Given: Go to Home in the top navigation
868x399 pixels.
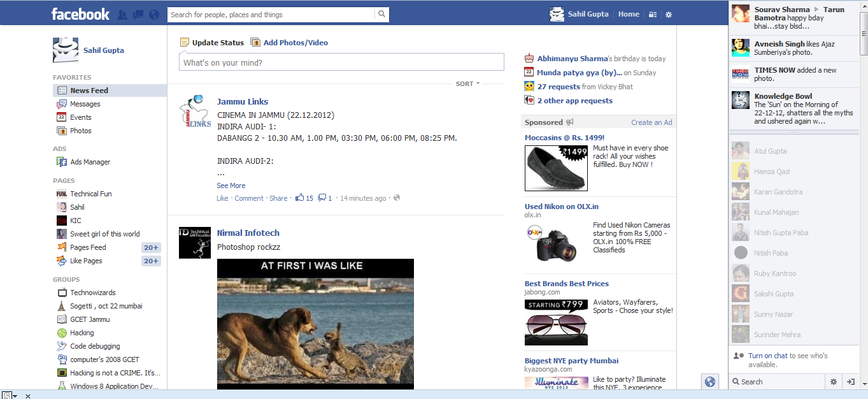Looking at the screenshot, I should (628, 13).
